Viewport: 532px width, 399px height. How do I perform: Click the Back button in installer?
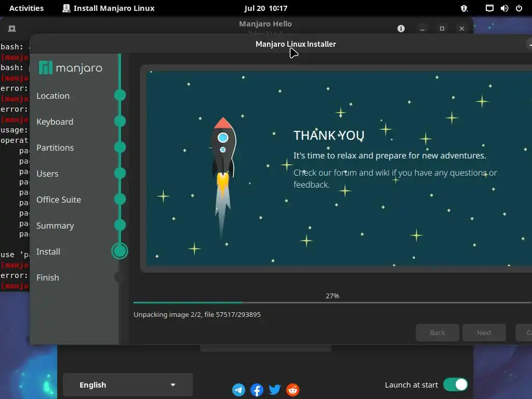coord(437,332)
